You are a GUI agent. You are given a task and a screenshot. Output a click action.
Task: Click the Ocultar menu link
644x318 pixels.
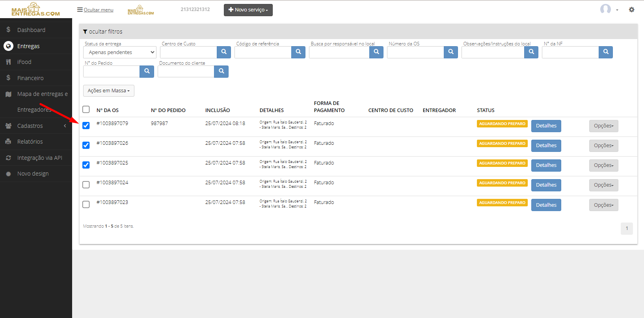tap(95, 10)
